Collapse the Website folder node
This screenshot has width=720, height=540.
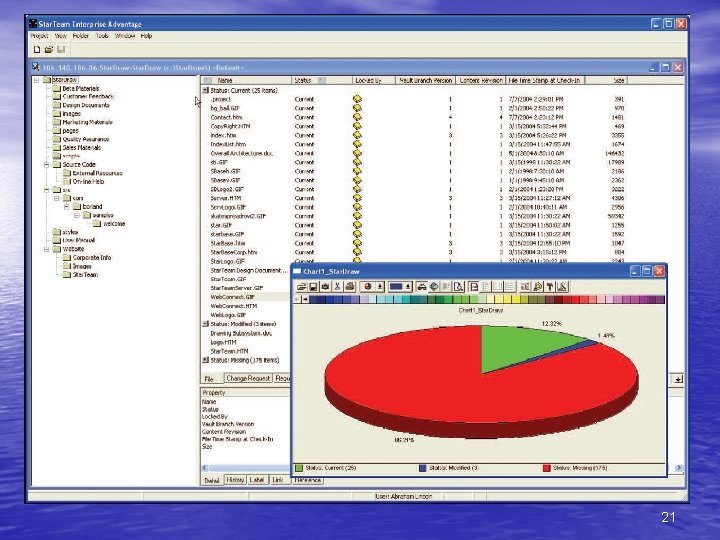(x=46, y=249)
